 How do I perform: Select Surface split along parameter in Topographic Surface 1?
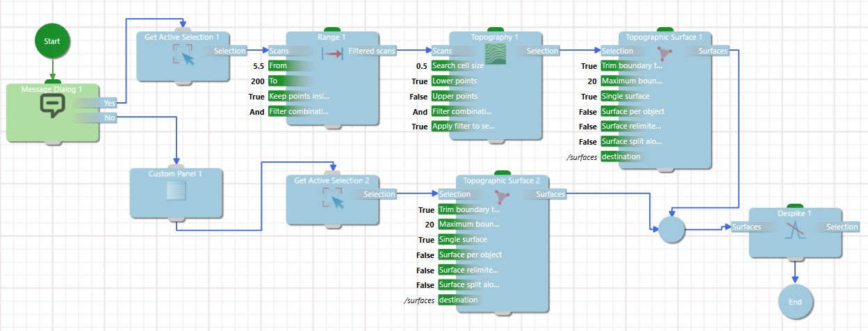tap(631, 142)
